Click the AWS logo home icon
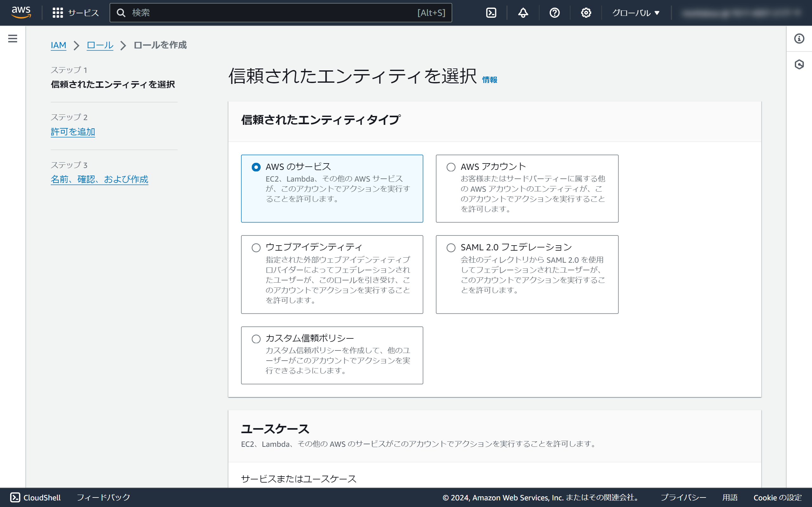Screen dimensions: 812x507 pos(21,12)
